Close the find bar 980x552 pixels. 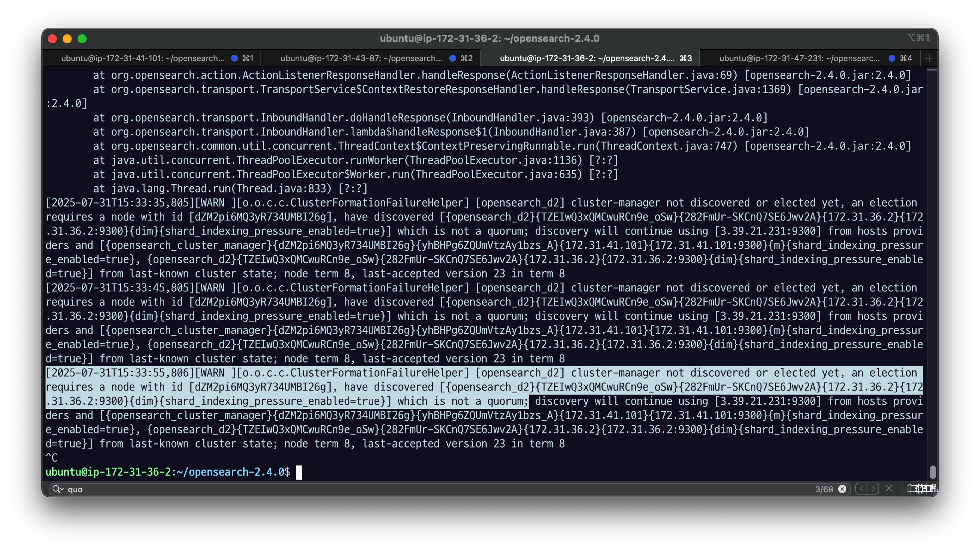(889, 489)
